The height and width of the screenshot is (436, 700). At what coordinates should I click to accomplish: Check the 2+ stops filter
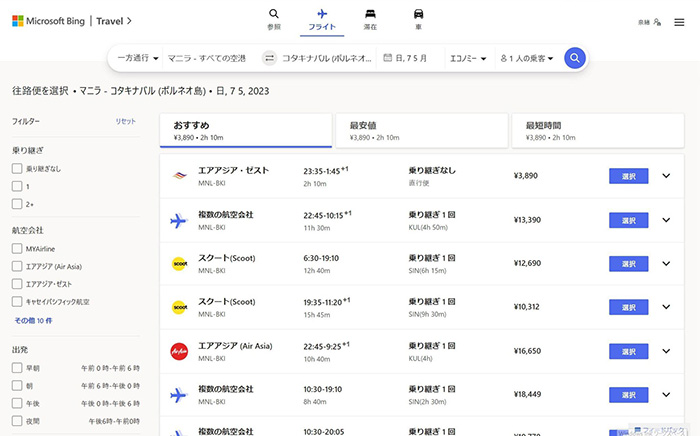tap(17, 204)
